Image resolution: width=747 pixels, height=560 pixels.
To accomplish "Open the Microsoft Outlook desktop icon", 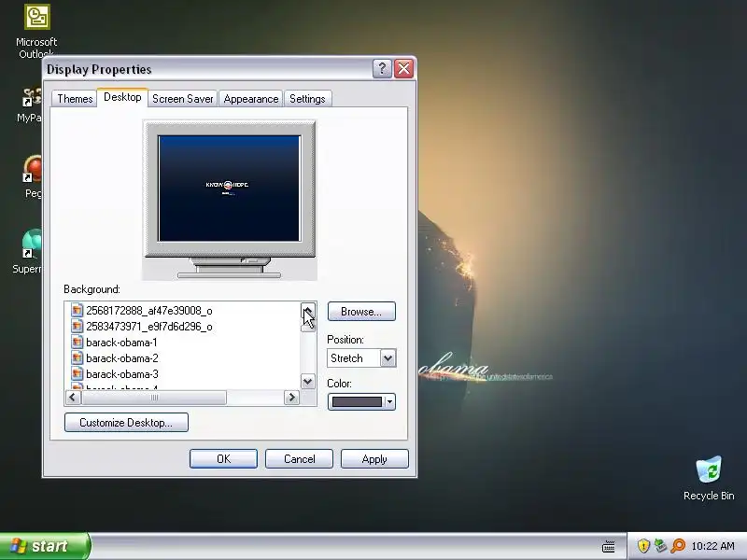I will point(36,31).
